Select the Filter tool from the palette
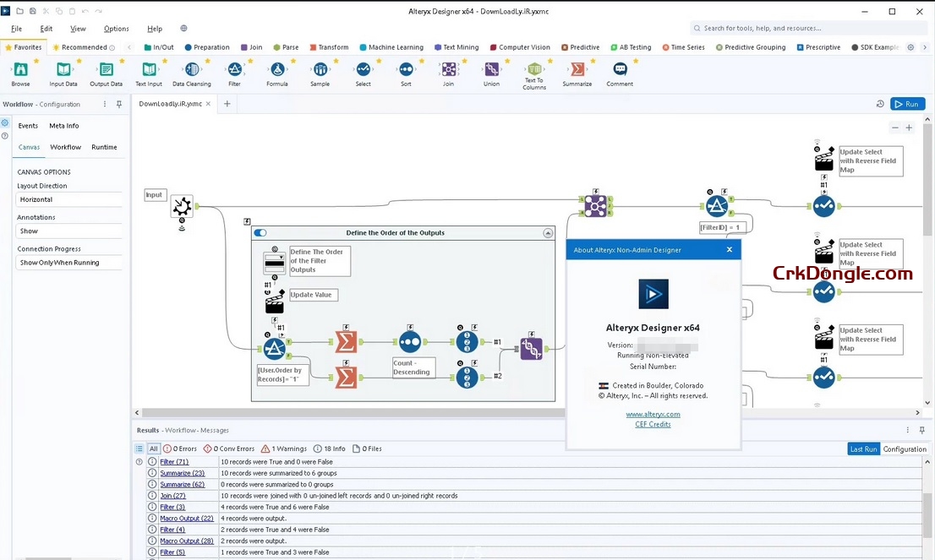This screenshot has height=560, width=935. pos(234,74)
